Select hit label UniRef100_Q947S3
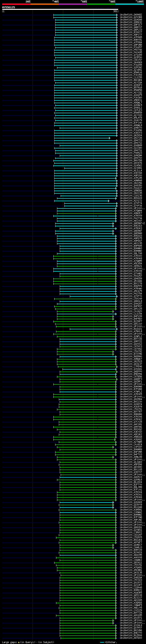 pos(131,140)
